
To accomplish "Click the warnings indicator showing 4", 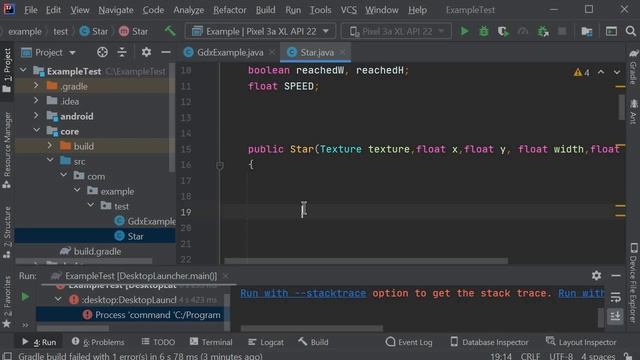I will pyautogui.click(x=582, y=73).
